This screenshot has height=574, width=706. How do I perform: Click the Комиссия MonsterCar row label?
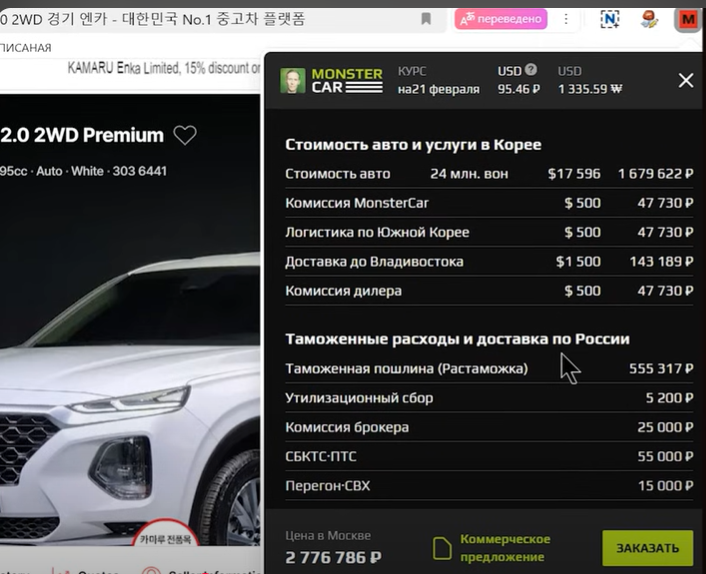point(357,203)
